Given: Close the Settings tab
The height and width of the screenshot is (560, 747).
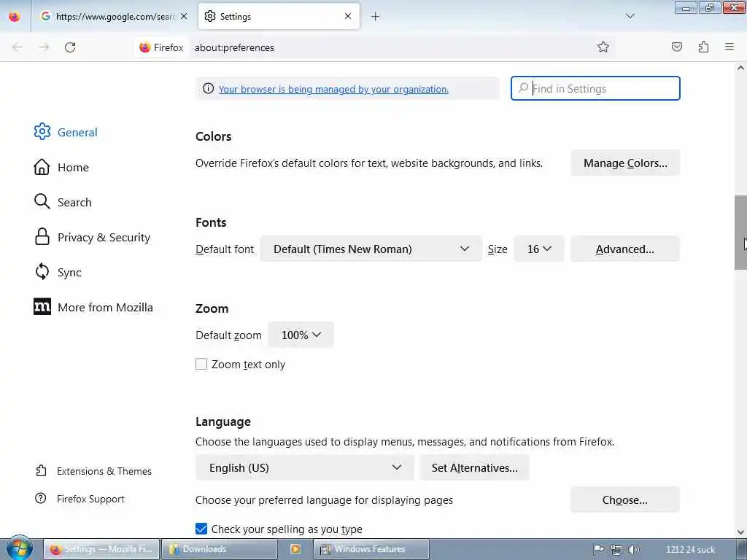Looking at the screenshot, I should tap(348, 16).
